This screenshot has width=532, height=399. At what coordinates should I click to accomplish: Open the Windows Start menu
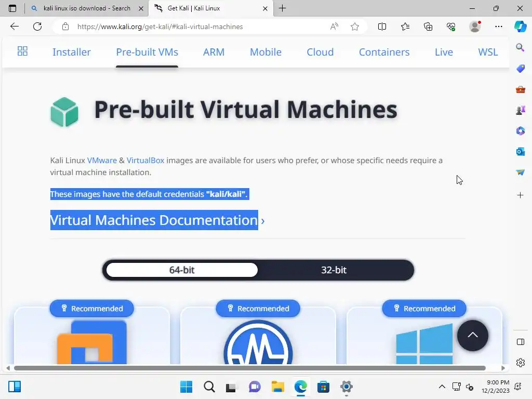[187, 387]
